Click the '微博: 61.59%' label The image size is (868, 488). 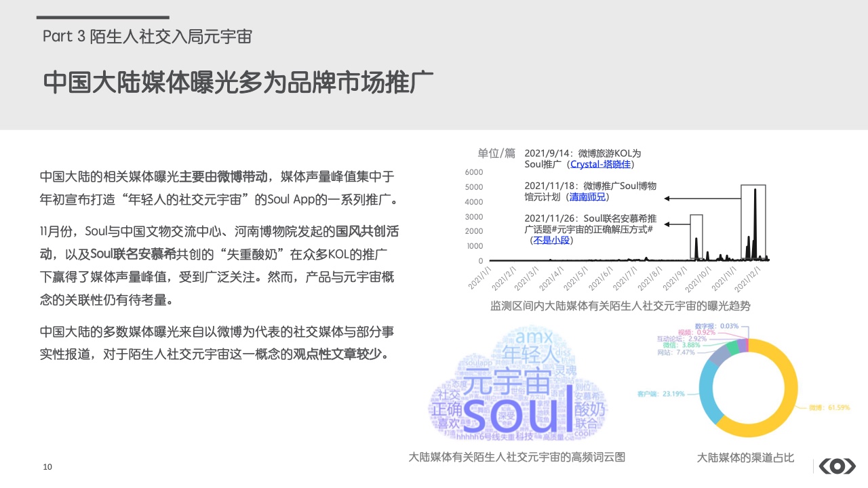(x=828, y=407)
